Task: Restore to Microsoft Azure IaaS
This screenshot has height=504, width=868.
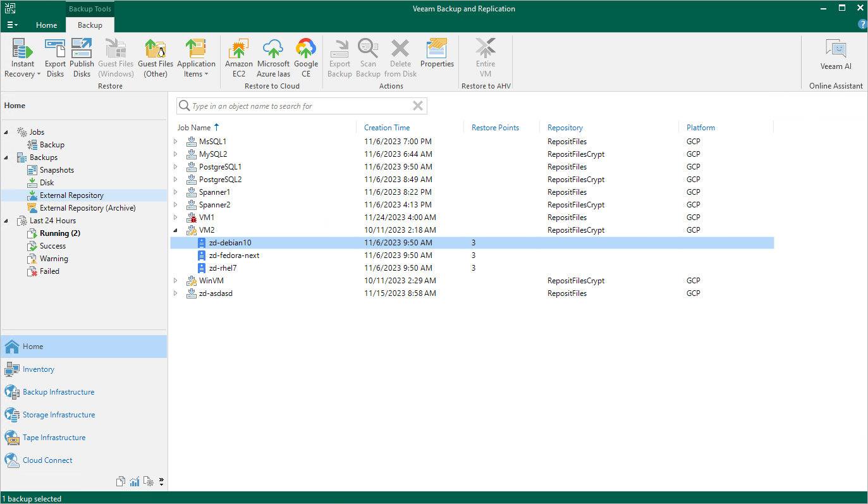Action: [x=273, y=58]
